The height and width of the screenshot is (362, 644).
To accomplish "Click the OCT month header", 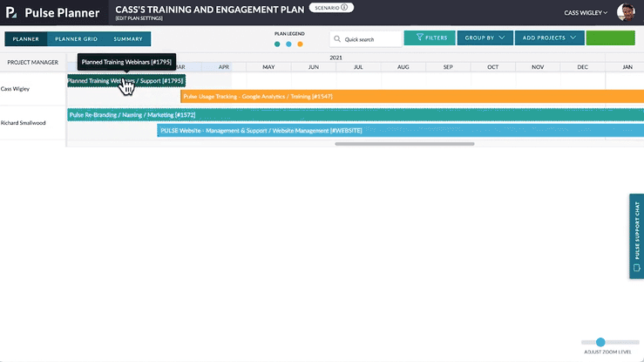I will click(493, 67).
